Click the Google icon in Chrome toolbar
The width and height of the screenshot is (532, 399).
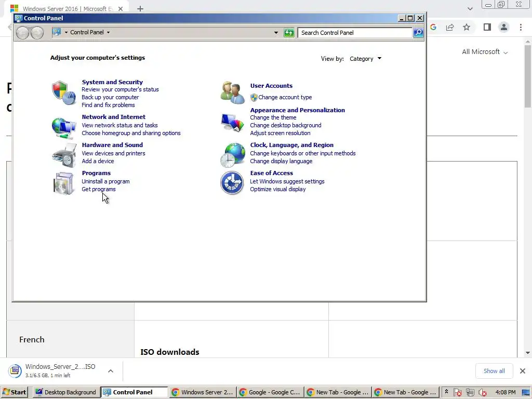(x=433, y=27)
